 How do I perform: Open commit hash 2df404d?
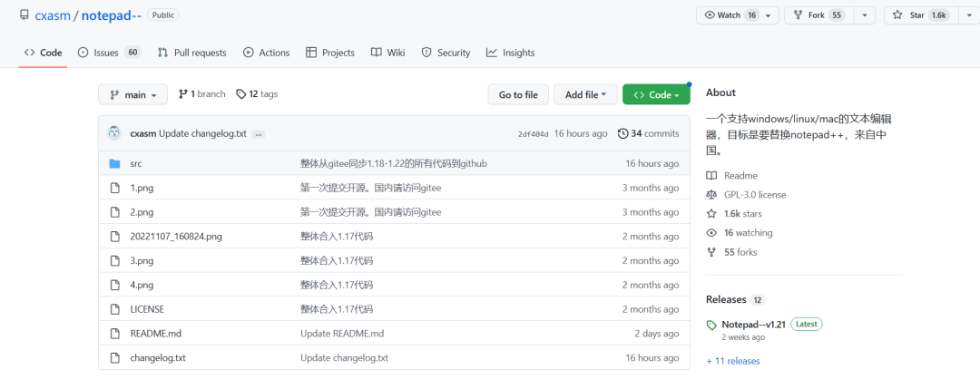534,133
